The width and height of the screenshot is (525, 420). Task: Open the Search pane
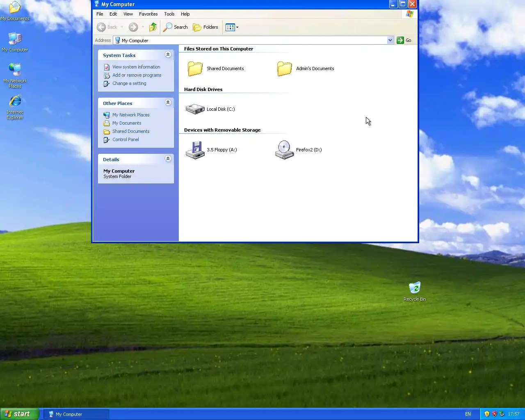click(x=176, y=27)
